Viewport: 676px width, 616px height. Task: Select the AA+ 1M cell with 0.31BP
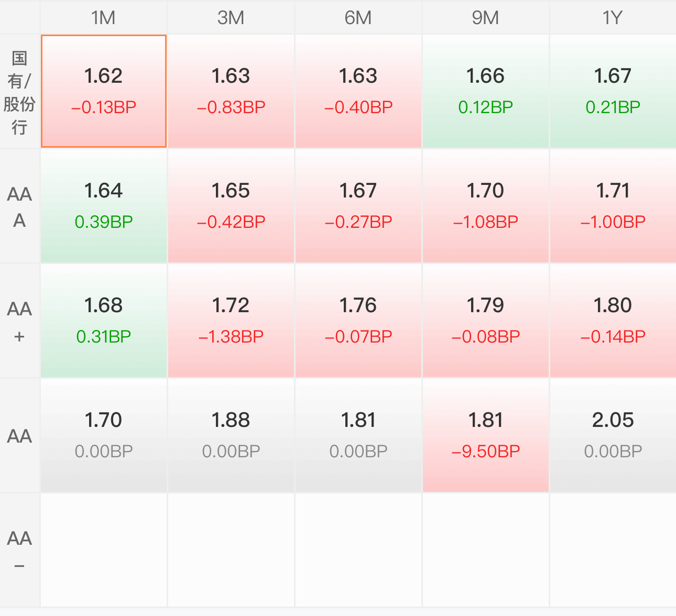tap(104, 321)
